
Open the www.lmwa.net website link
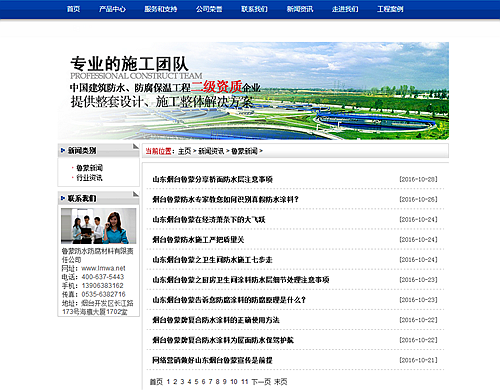[x=103, y=268]
